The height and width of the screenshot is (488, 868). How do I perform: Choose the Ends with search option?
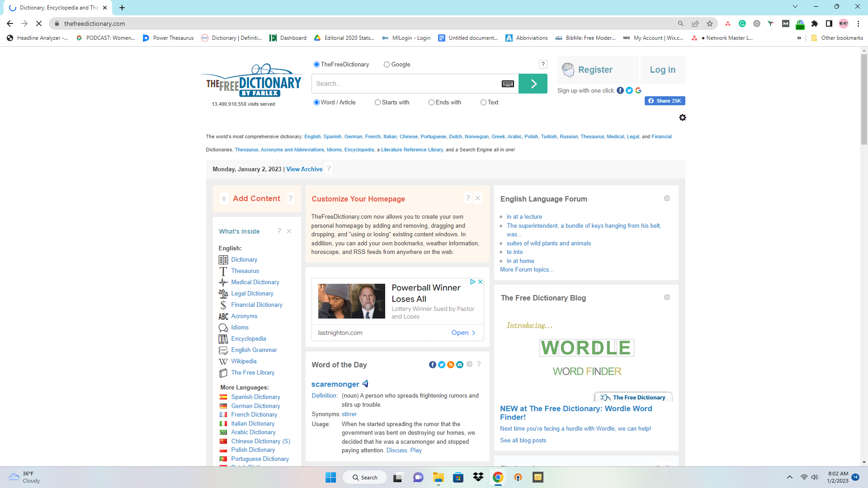[x=431, y=103]
